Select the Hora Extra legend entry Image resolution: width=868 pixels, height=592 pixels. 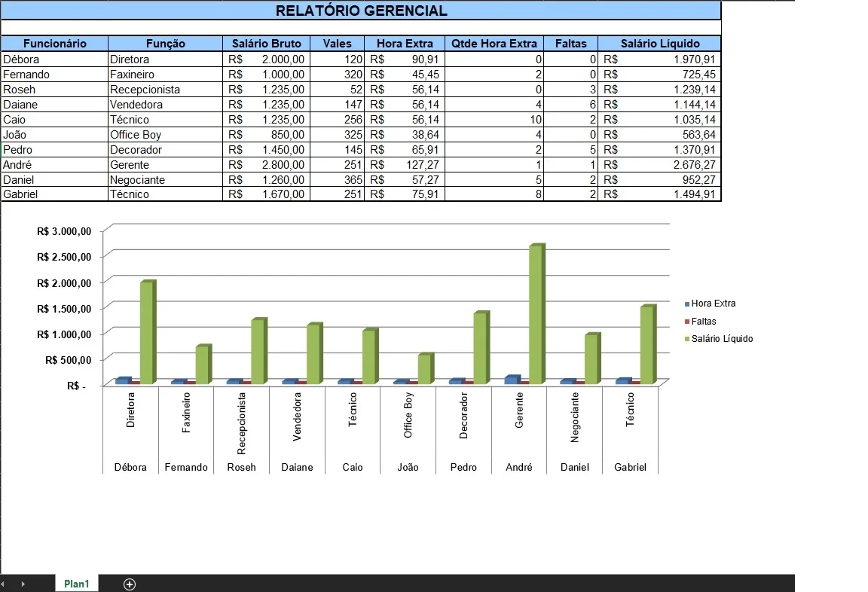[711, 304]
